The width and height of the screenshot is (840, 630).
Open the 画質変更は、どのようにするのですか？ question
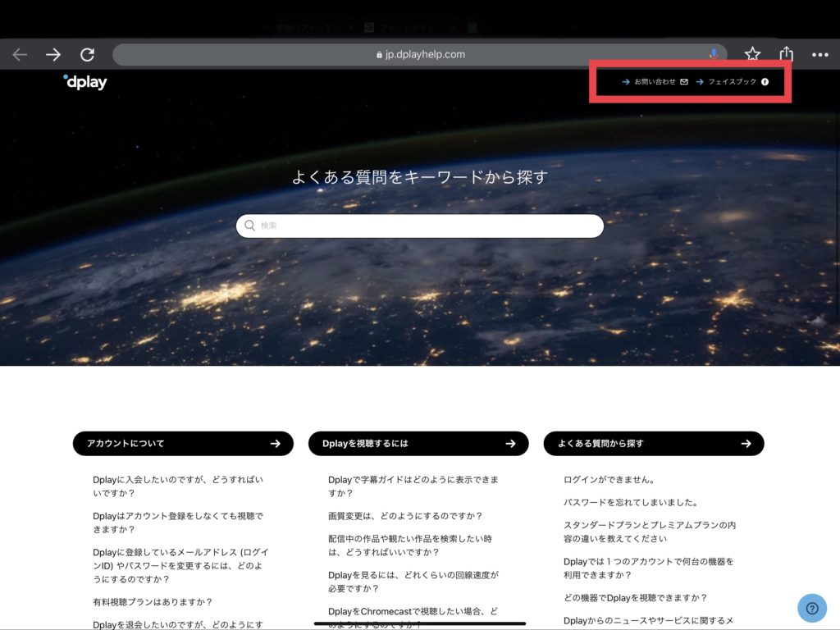click(405, 516)
